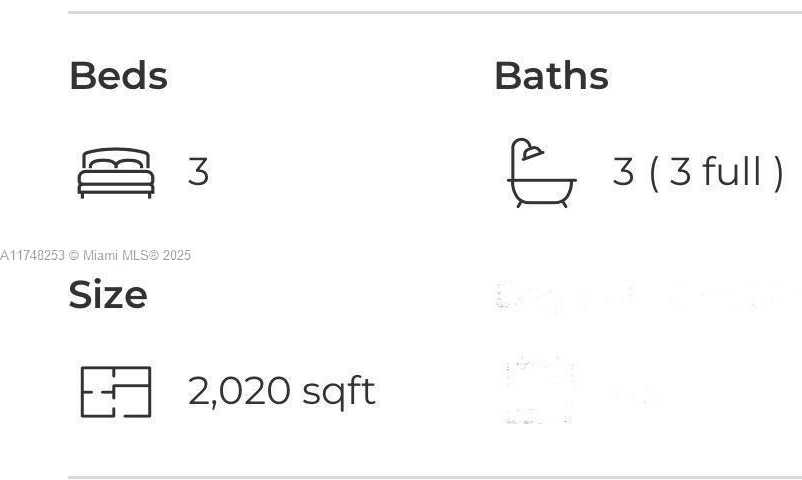Click the faded icon below the blurred heading
802x480 pixels.
[x=540, y=389]
